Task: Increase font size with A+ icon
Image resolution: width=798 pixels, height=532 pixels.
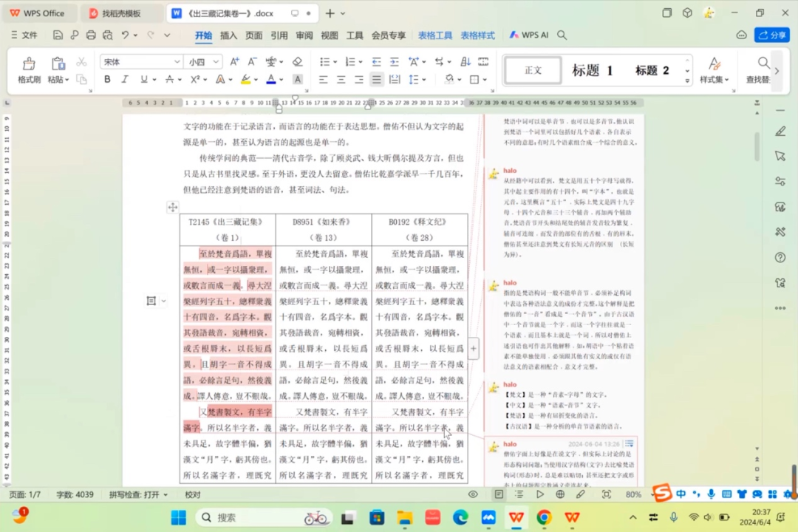Action: click(234, 61)
